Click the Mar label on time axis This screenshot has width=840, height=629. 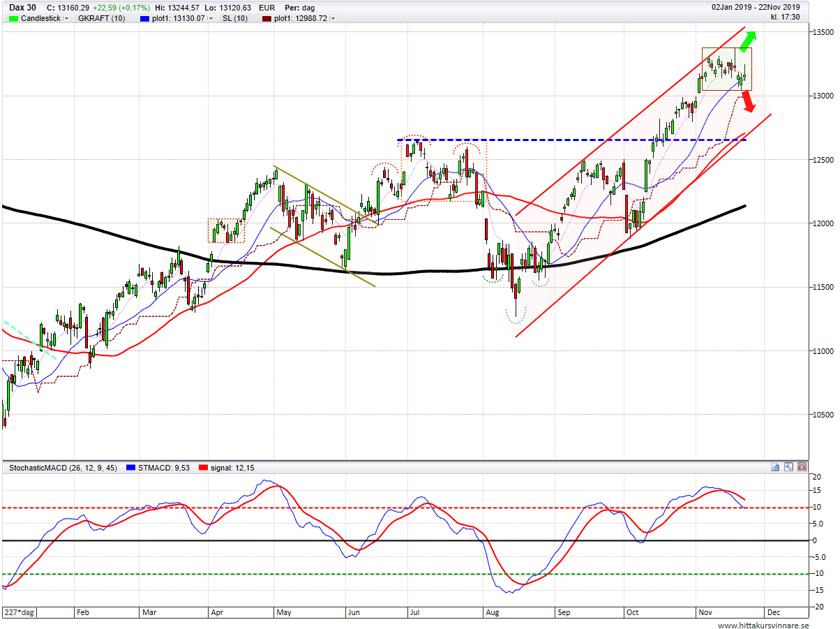151,612
